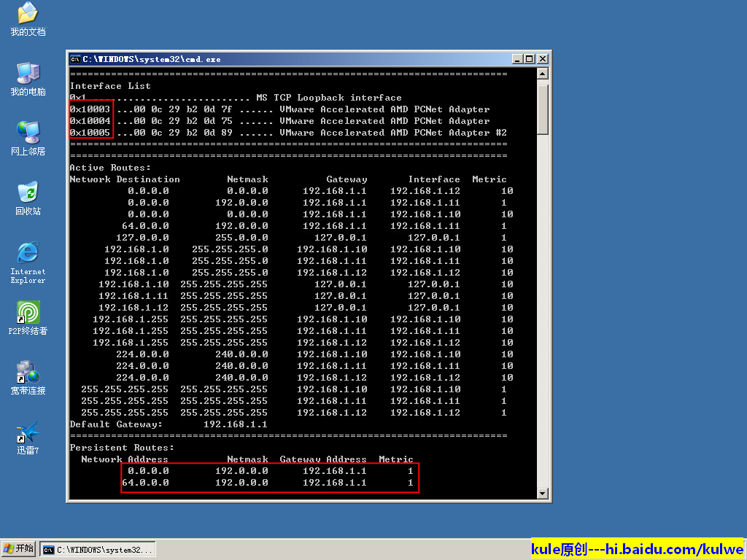Click the console scrollbar down arrow
The width and height of the screenshot is (747, 560).
542,494
